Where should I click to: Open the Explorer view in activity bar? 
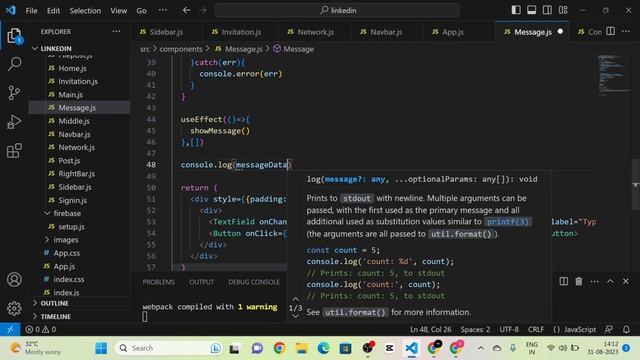[14, 36]
